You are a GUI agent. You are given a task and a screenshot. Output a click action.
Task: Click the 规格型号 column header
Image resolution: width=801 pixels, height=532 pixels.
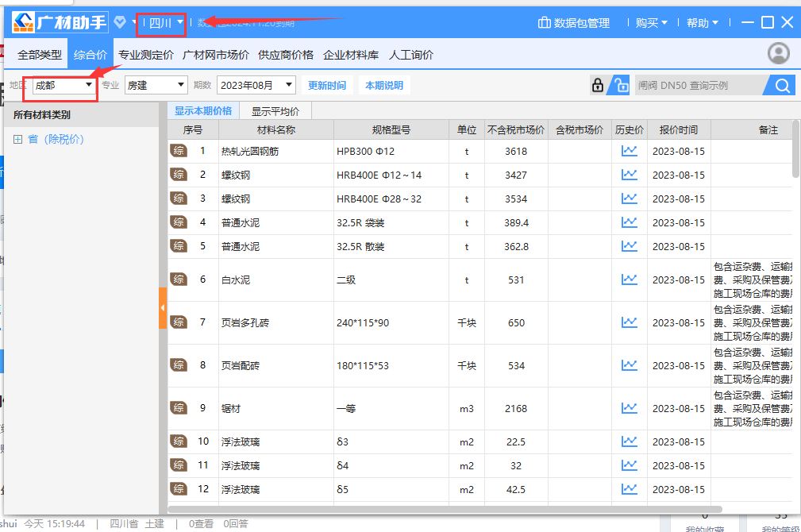point(391,129)
